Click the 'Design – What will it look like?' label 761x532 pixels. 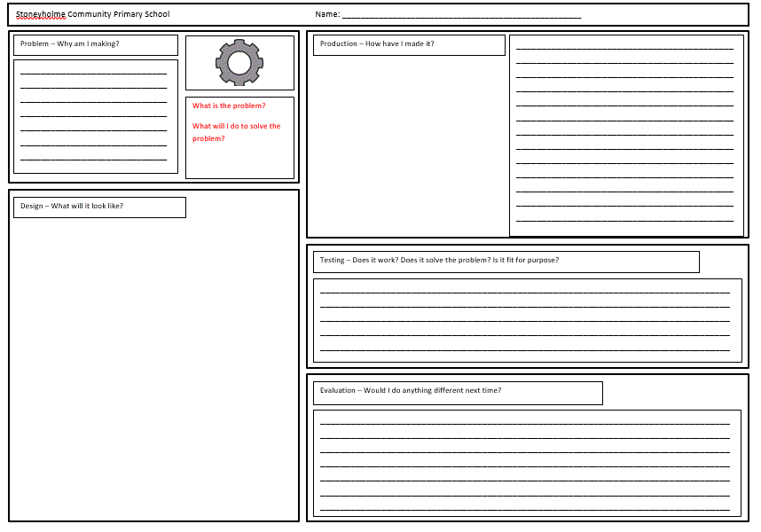click(x=72, y=207)
